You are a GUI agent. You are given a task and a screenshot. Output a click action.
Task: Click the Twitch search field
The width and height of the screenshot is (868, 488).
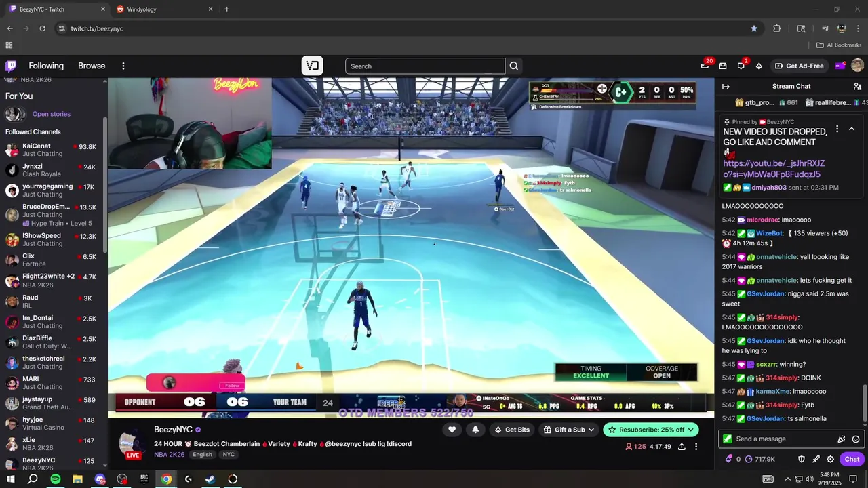425,66
